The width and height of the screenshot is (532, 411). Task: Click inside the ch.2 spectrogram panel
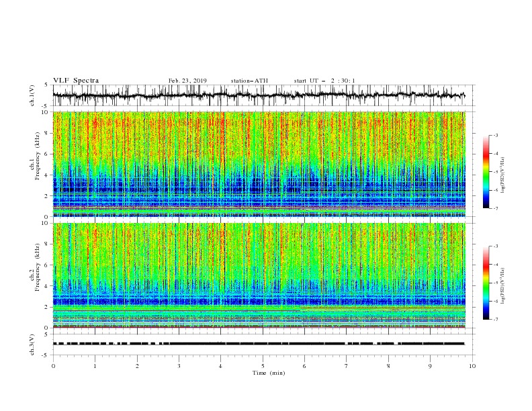coord(259,275)
